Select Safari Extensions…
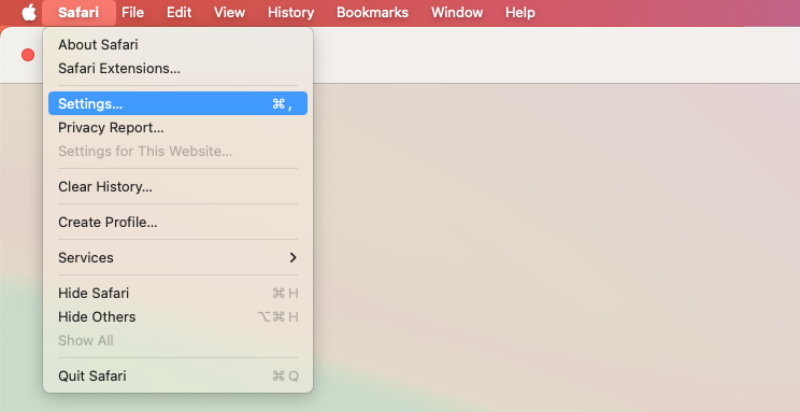 coord(178,68)
